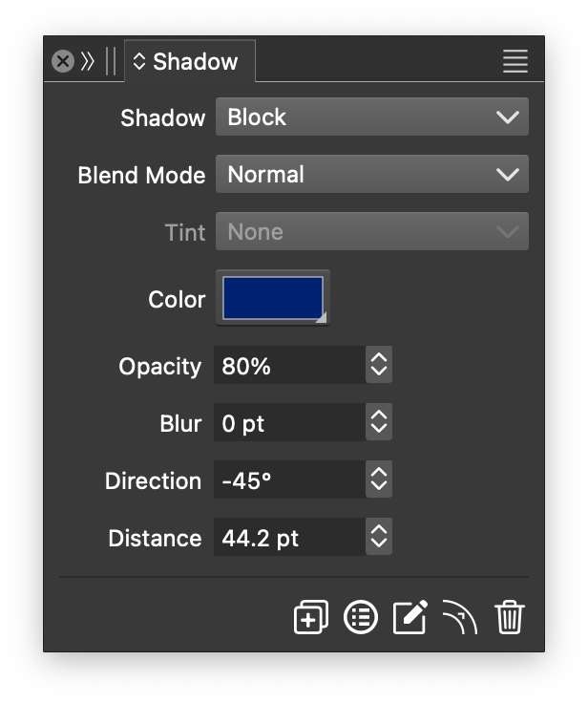Click the add new shadow icon
588x703 pixels.
311,617
